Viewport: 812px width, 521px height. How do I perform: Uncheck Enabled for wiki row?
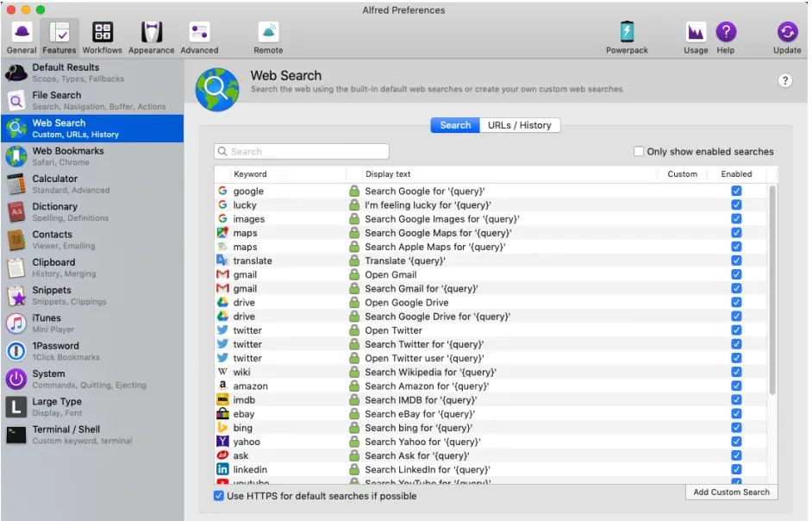[736, 372]
